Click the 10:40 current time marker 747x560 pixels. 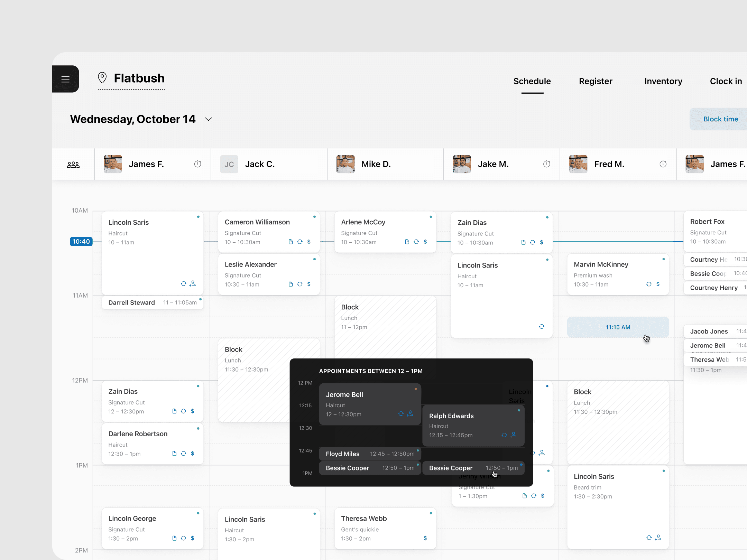click(81, 242)
